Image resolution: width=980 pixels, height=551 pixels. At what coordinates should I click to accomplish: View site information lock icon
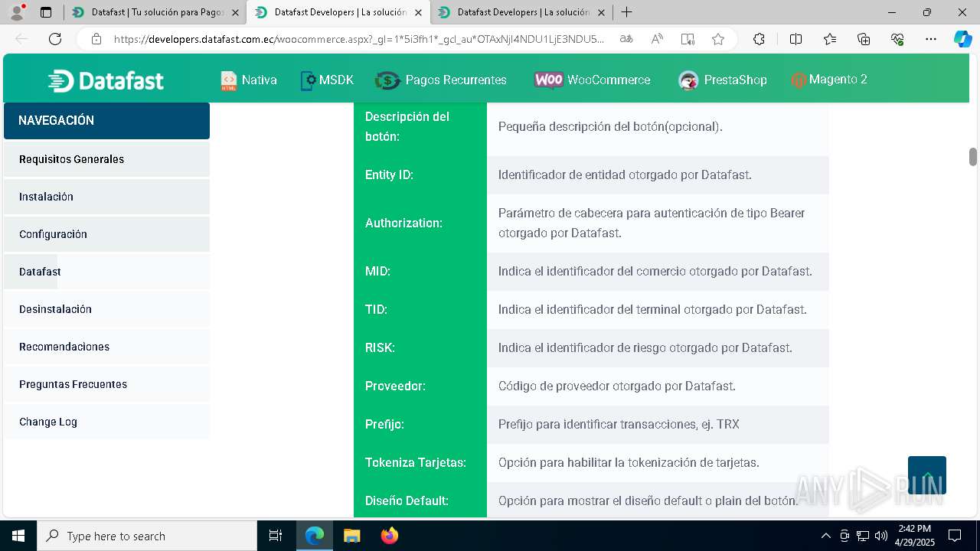96,39
